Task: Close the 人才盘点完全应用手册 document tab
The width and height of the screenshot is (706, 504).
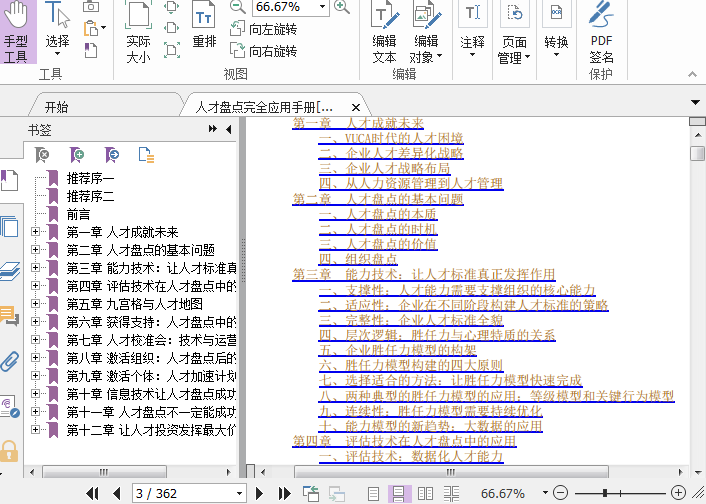Action: point(356,108)
